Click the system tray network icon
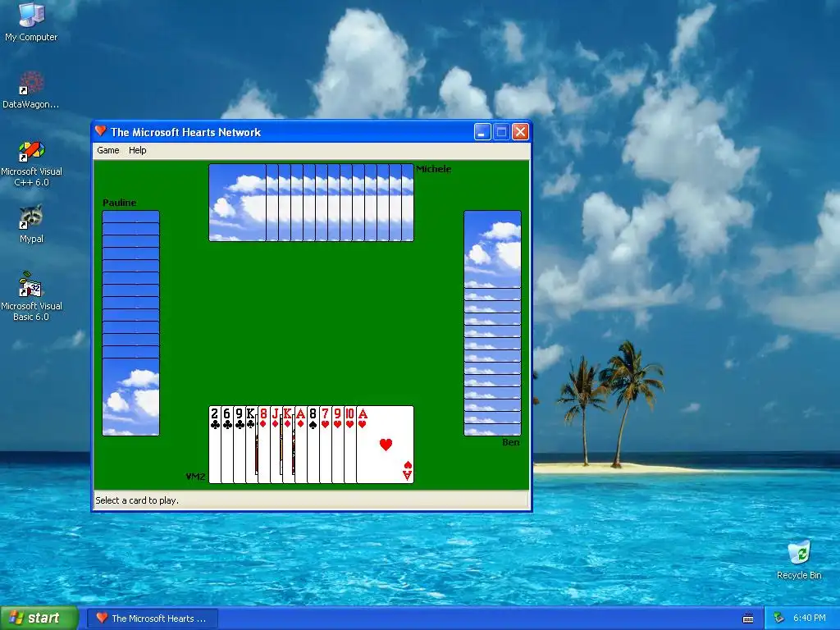840x630 pixels. click(x=778, y=619)
